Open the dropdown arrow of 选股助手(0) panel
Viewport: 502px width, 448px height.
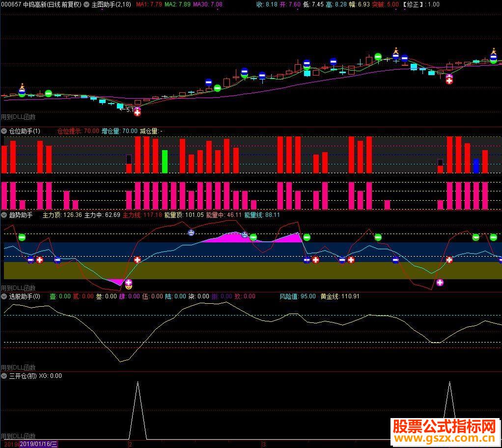[4, 296]
